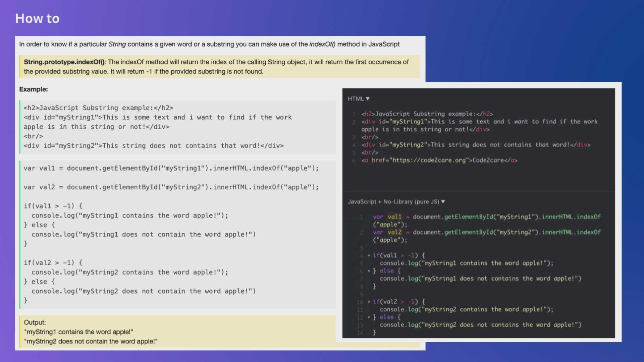Collapse the fold arrow at editor line 4 if(val1 > -1)
The image size is (644, 362).
point(369,255)
